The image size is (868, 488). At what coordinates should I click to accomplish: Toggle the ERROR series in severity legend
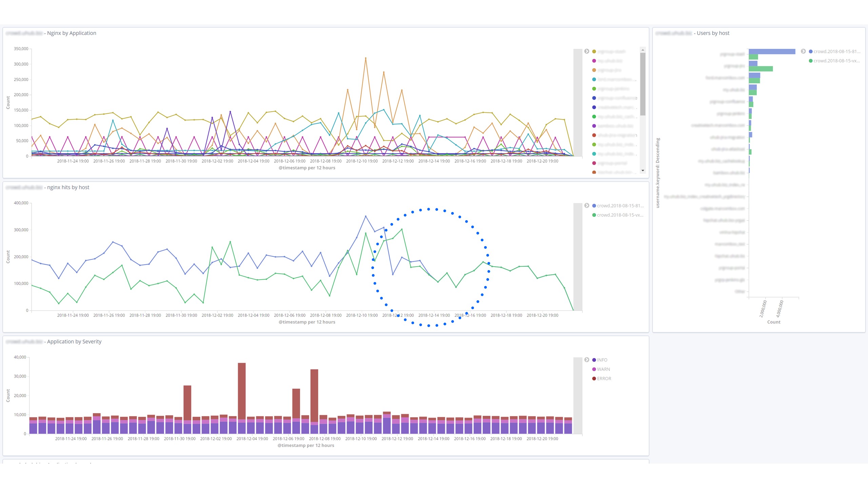tap(601, 379)
